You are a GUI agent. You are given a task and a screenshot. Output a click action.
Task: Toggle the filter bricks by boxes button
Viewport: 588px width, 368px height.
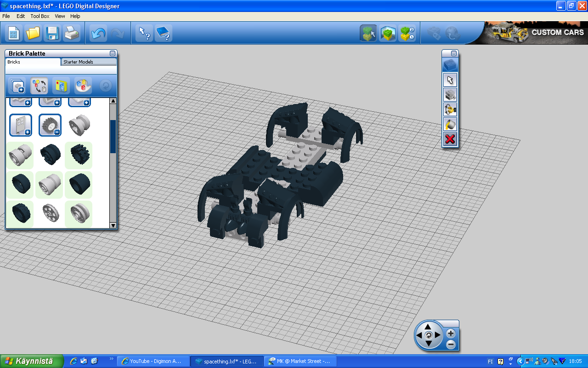pos(61,86)
